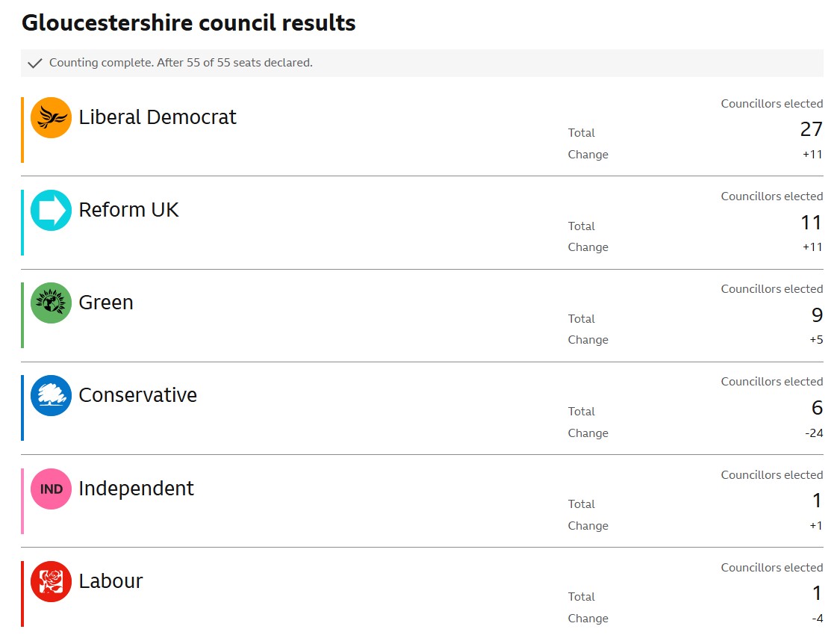Open the Conservative party name text
Screen dimensions: 840x638
tap(137, 395)
